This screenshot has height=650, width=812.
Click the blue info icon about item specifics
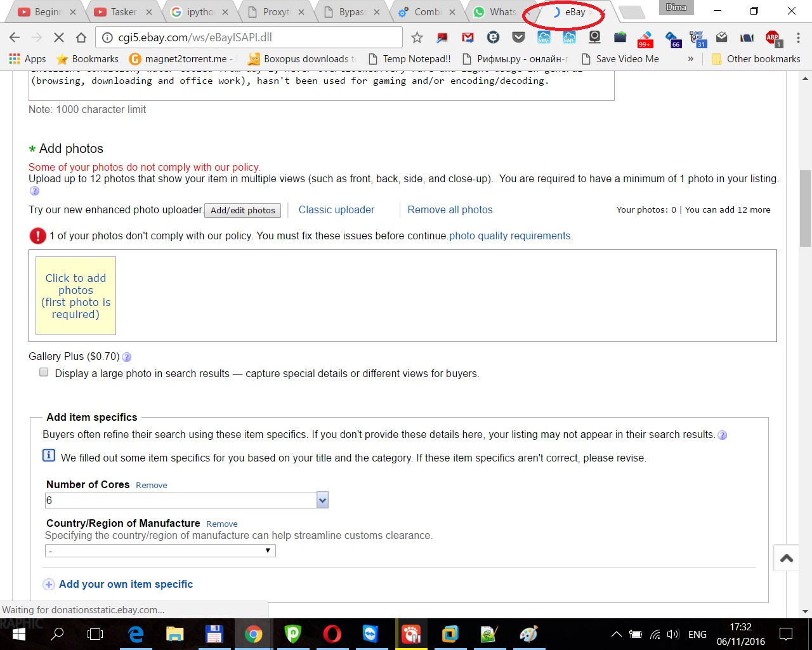[49, 455]
